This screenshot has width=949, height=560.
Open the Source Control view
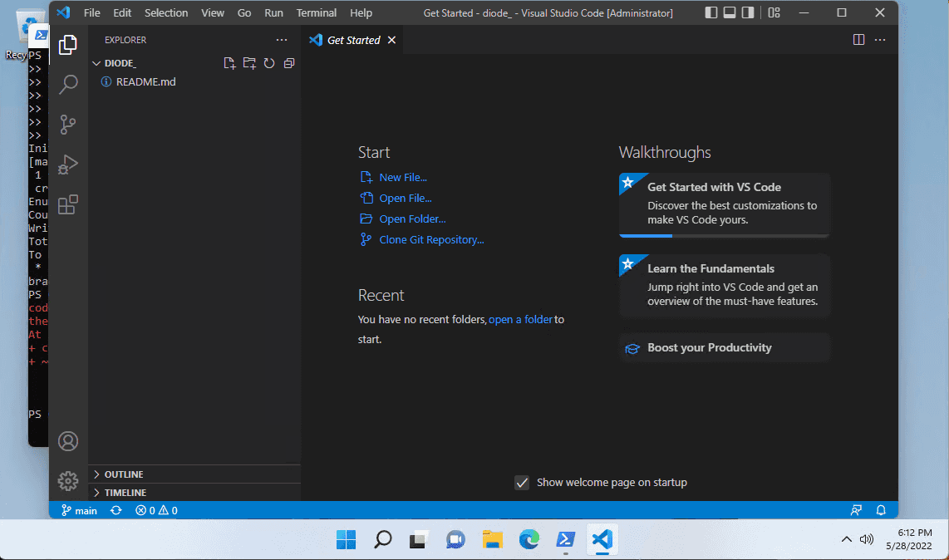(x=68, y=125)
